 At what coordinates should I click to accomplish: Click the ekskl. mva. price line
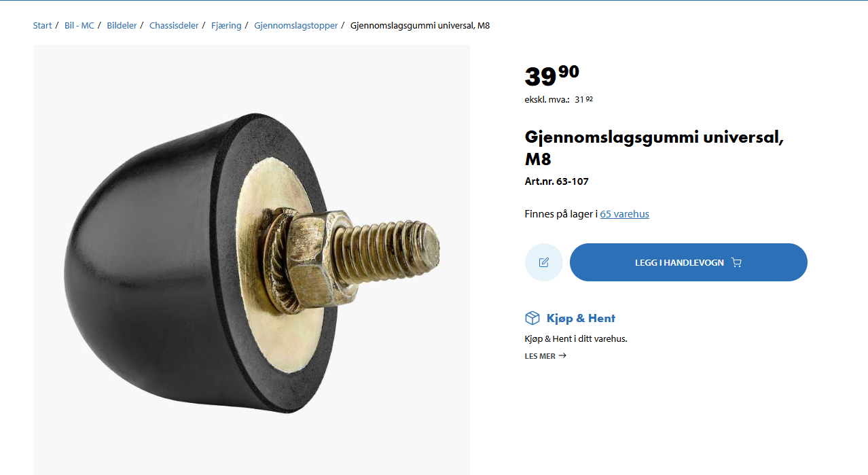[x=559, y=99]
